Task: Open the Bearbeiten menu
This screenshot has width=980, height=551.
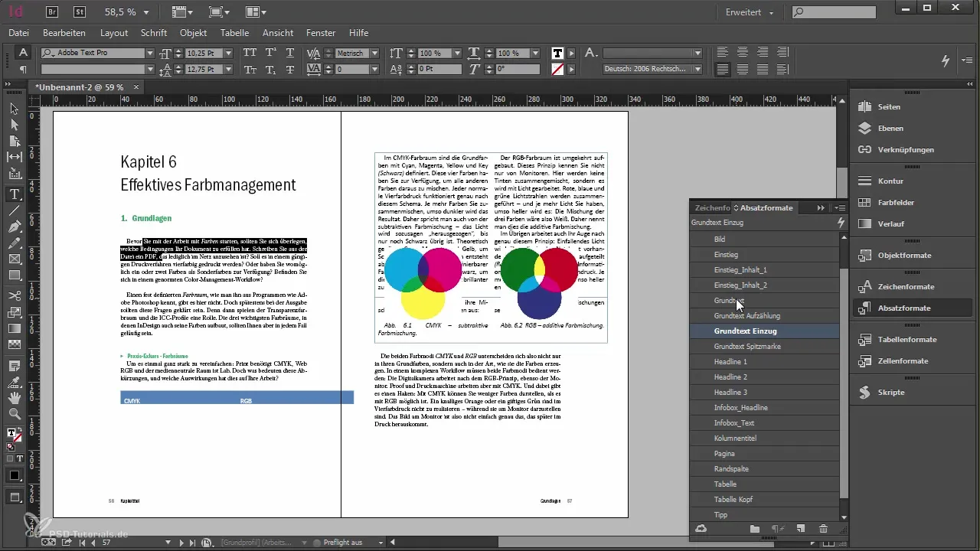Action: click(x=64, y=33)
